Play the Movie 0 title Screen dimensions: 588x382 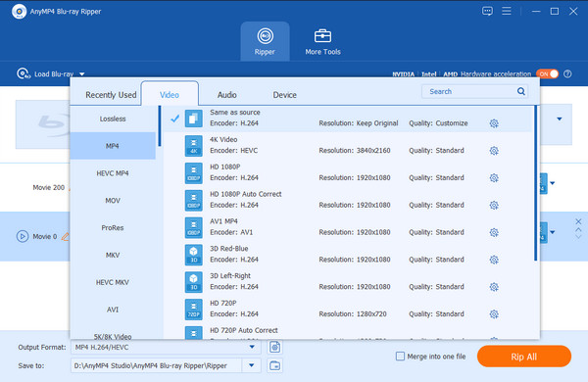[x=23, y=237]
